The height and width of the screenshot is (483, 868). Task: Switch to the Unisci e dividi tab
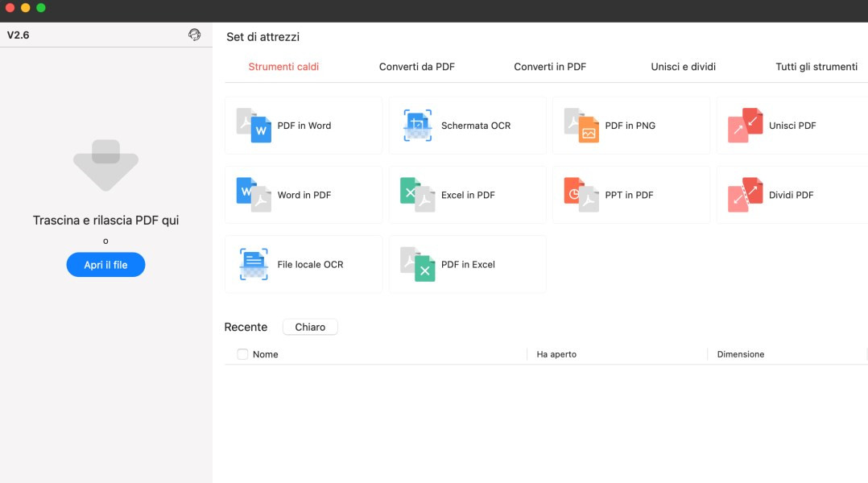683,67
